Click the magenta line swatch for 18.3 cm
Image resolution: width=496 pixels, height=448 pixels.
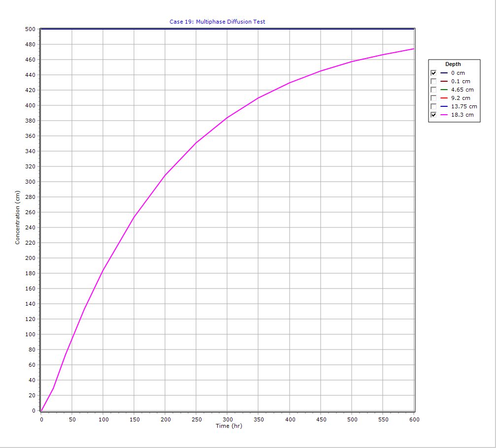coord(444,115)
